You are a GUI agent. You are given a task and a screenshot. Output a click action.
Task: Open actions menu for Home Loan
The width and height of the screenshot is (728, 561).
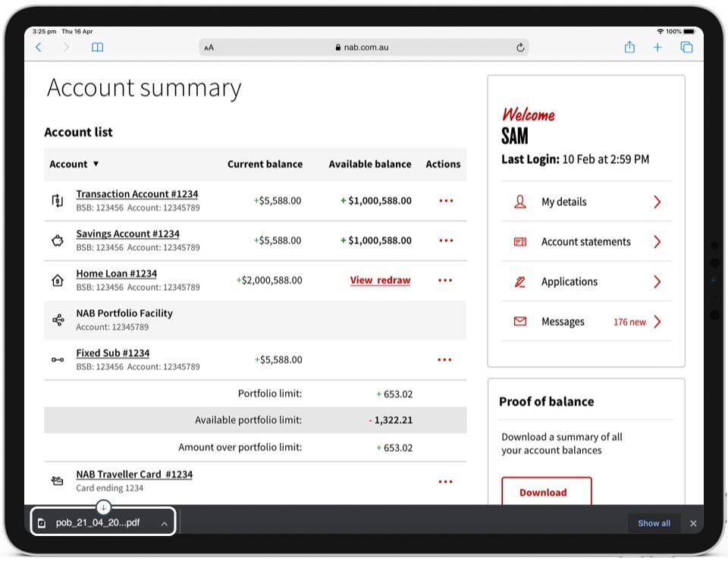coord(445,280)
